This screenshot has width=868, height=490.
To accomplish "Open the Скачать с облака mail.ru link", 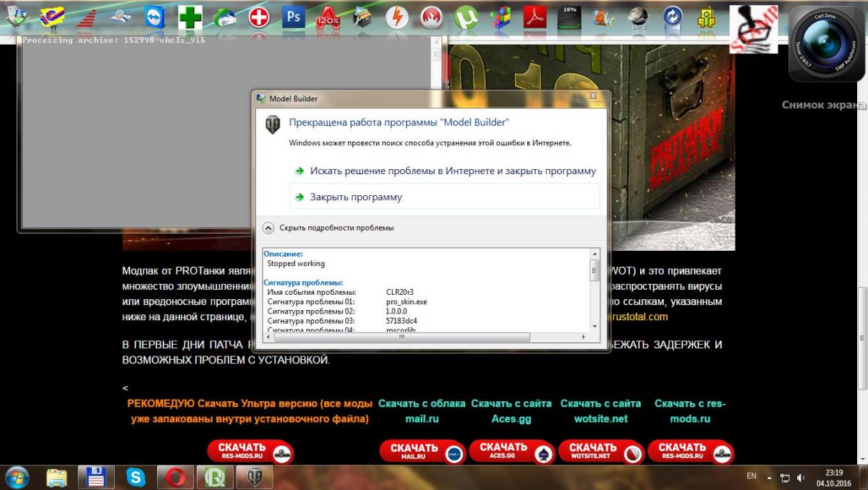I will pos(422,411).
